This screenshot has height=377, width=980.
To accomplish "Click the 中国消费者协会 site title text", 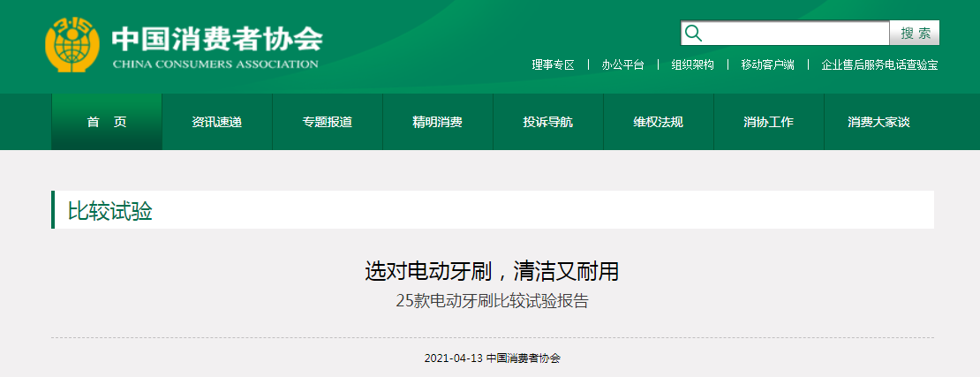I will click(216, 39).
